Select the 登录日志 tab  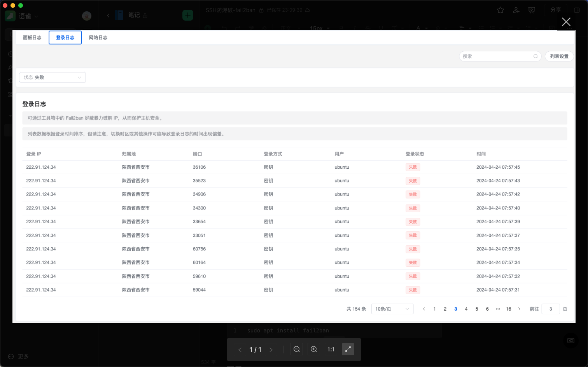tap(65, 38)
